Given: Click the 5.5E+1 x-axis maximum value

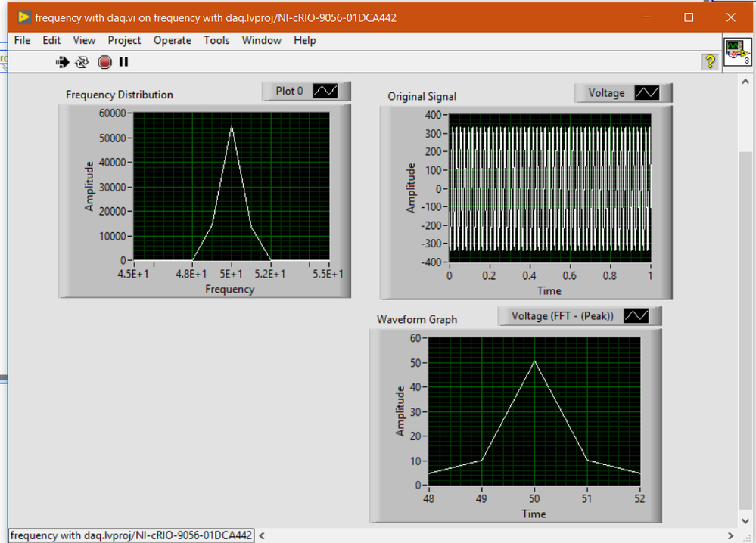Looking at the screenshot, I should point(328,275).
